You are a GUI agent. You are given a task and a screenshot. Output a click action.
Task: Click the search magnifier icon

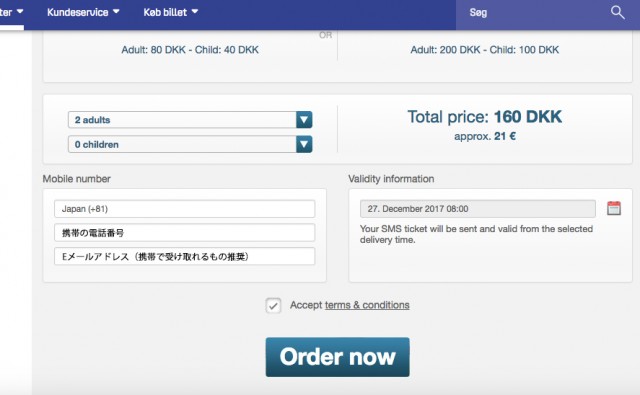[x=618, y=12]
